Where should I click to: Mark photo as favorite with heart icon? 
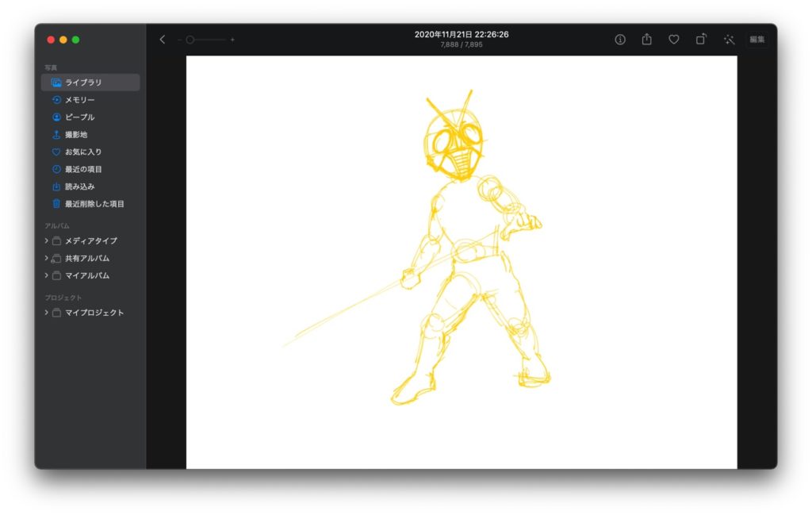pos(674,40)
